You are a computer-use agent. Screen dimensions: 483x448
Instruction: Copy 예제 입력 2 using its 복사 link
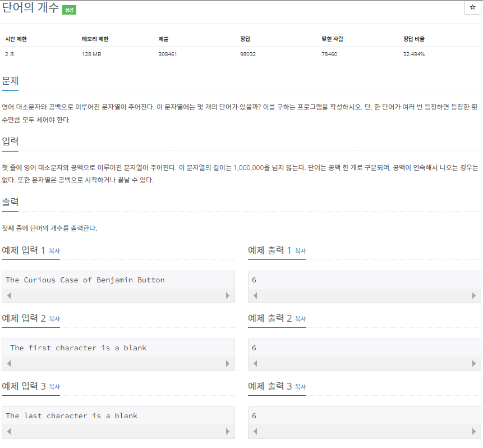pyautogui.click(x=54, y=319)
